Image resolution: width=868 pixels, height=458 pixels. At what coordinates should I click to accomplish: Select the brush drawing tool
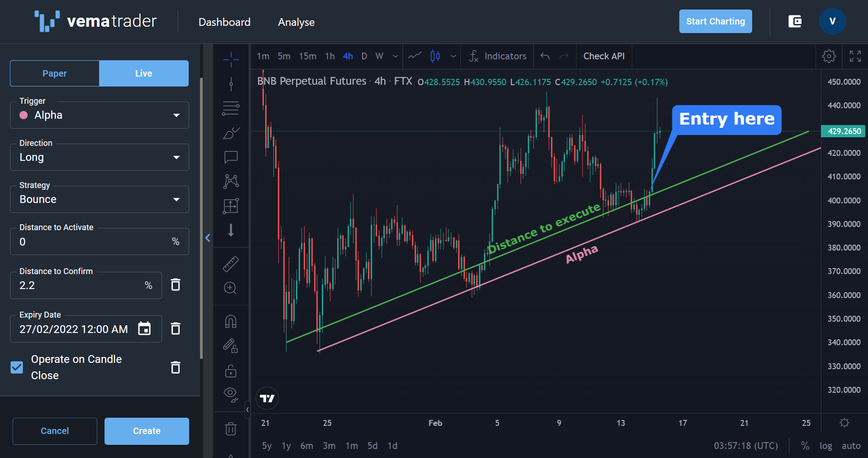231,133
